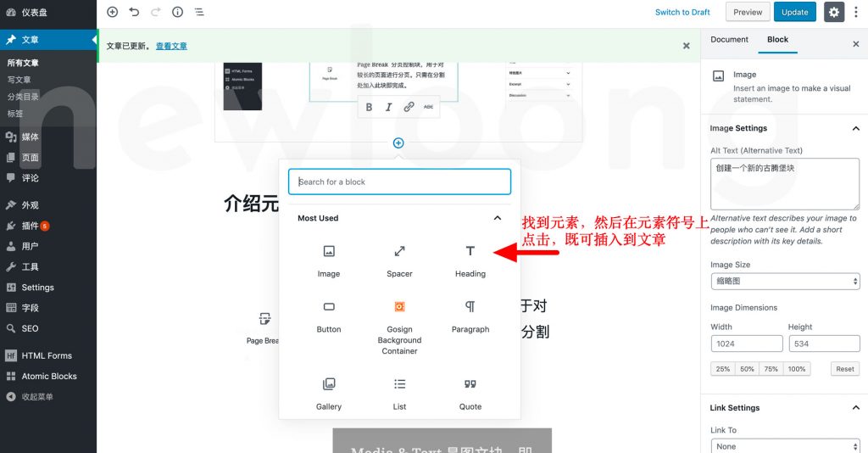Image resolution: width=868 pixels, height=453 pixels.
Task: Insert the Gallery block
Action: coord(329,393)
